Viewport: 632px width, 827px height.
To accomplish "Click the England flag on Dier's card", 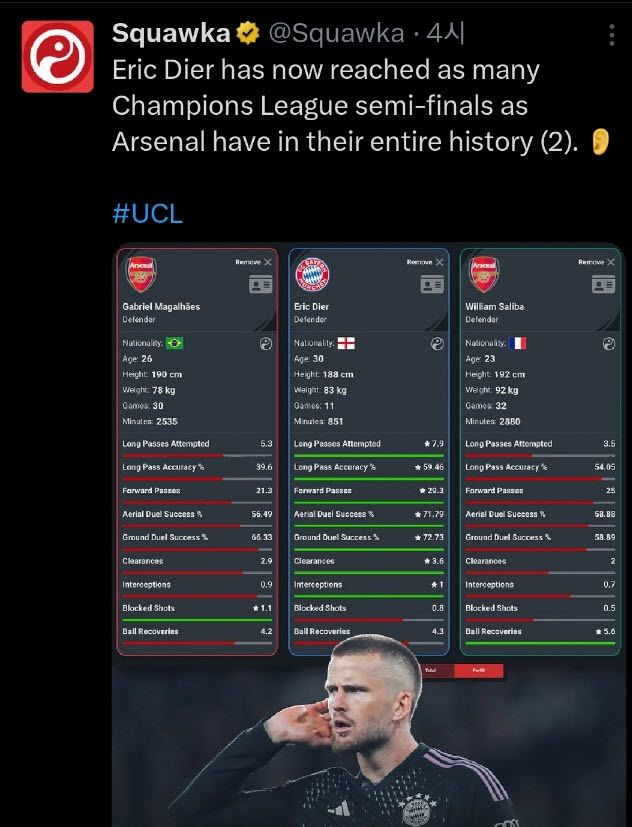I will (x=347, y=343).
